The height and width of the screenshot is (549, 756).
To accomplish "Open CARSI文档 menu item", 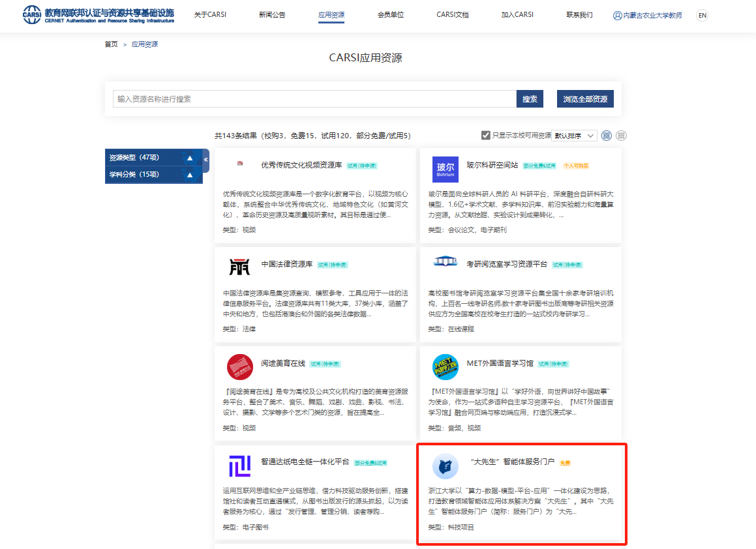I will (x=452, y=15).
